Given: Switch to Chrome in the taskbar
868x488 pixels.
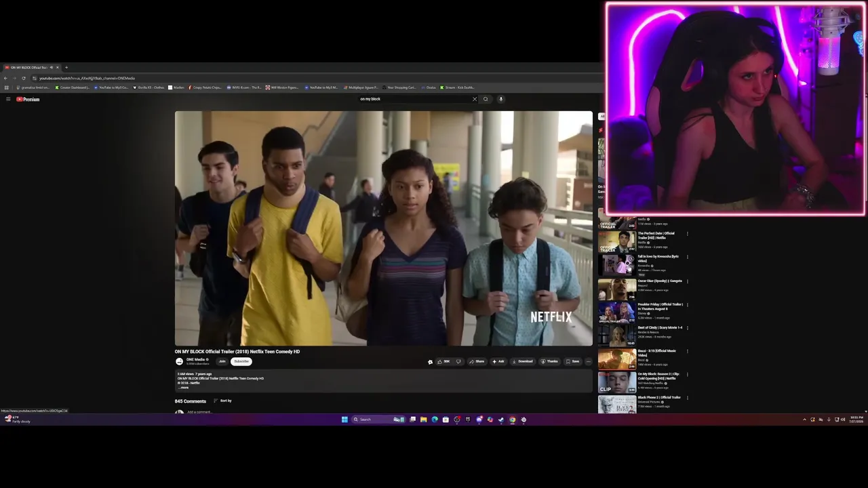Looking at the screenshot, I should [x=512, y=420].
